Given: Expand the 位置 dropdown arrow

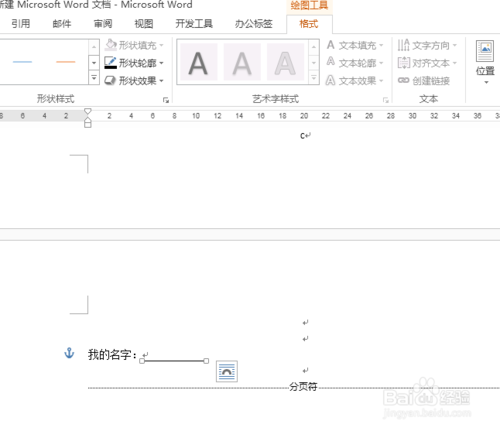Looking at the screenshot, I should tap(486, 82).
